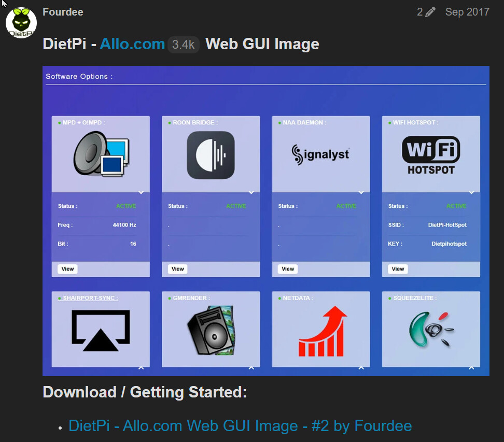Screen dimensions: 504x442
Task: Click the Roon Bridge logo icon
Action: (211, 155)
